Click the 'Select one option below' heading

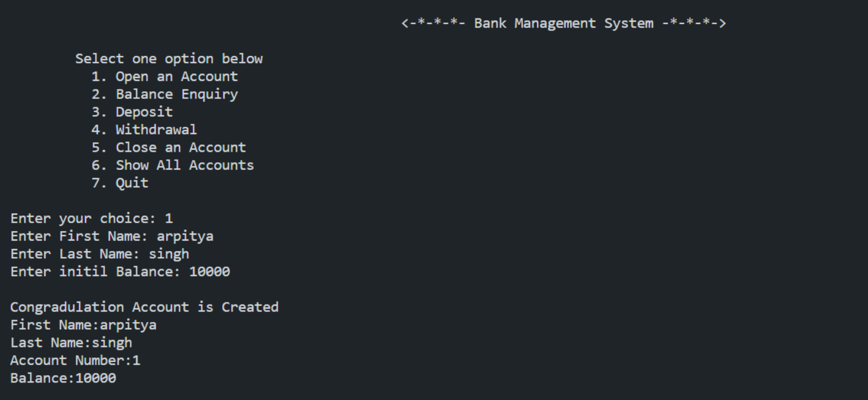169,59
